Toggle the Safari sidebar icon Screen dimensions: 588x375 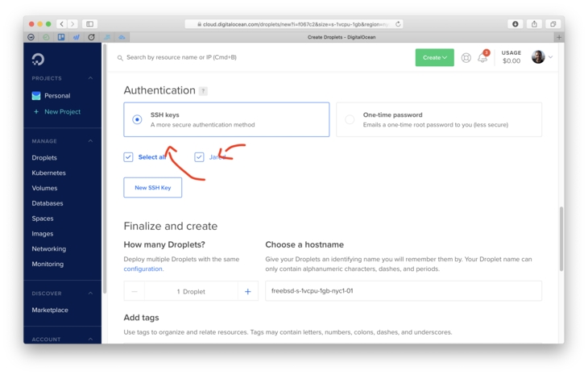pyautogui.click(x=89, y=24)
